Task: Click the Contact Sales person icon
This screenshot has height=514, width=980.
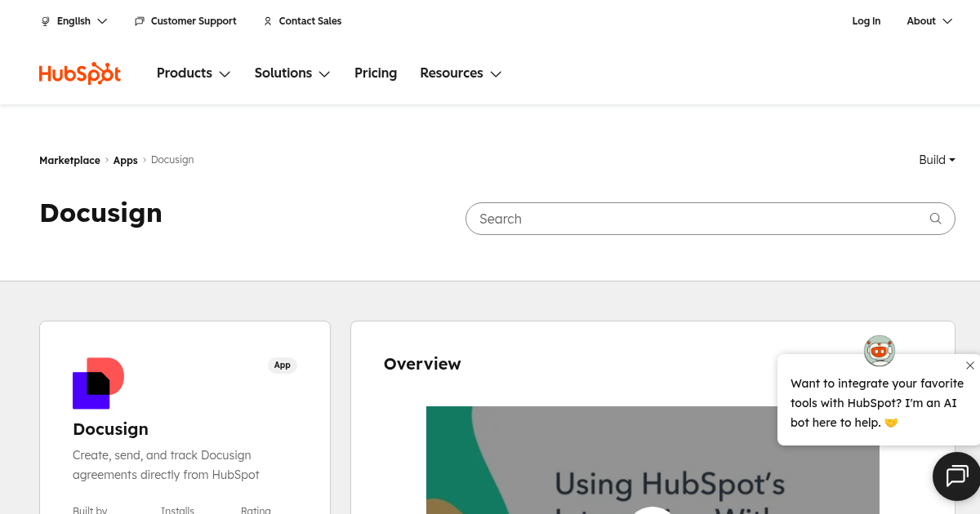Action: [268, 21]
